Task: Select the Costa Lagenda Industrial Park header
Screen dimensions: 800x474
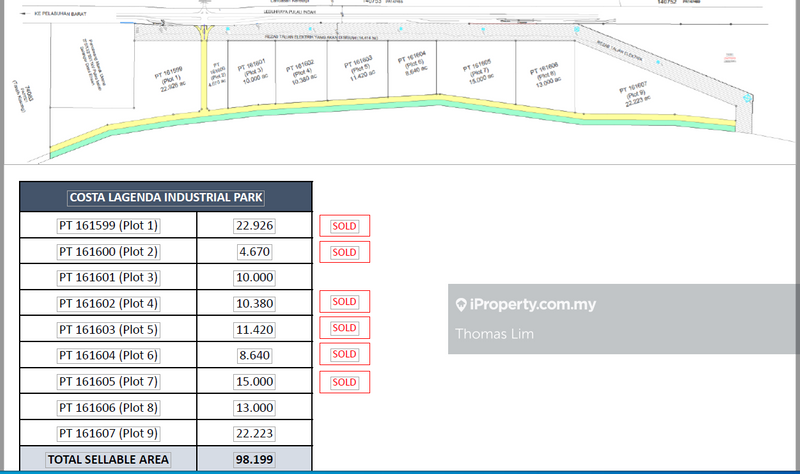Action: click(166, 197)
